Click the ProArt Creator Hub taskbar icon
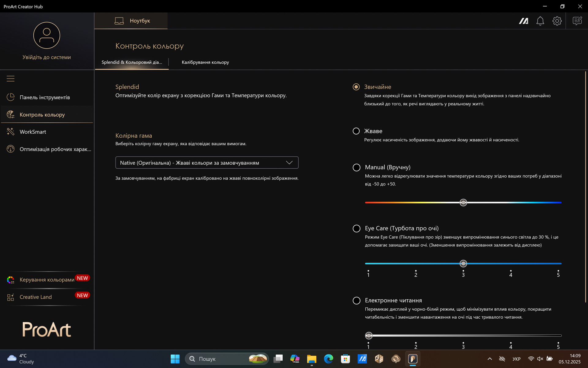The image size is (588, 368). point(413,359)
